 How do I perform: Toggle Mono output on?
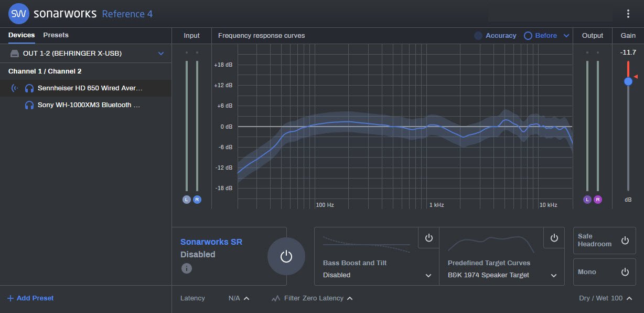click(625, 272)
